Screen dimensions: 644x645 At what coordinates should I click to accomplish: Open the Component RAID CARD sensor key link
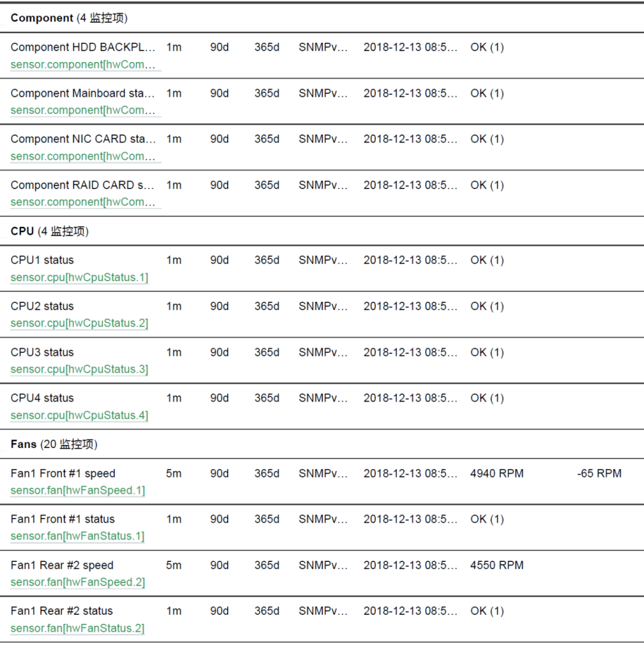click(x=83, y=202)
